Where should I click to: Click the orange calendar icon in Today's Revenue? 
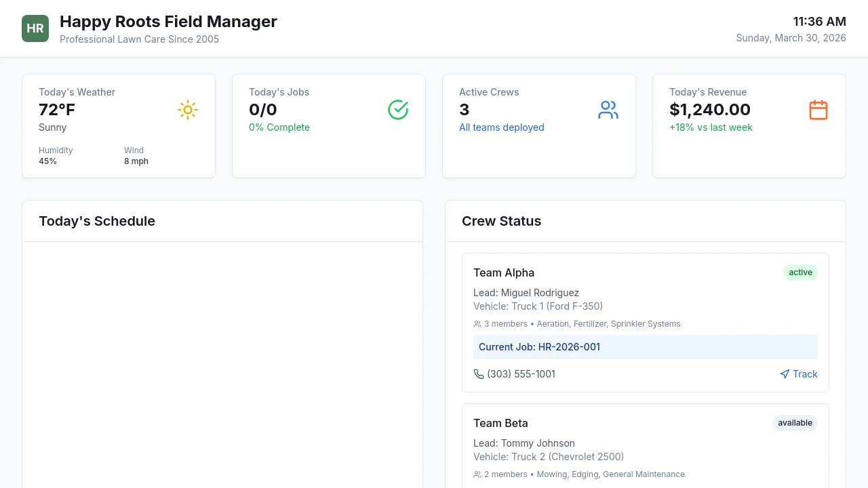[818, 110]
